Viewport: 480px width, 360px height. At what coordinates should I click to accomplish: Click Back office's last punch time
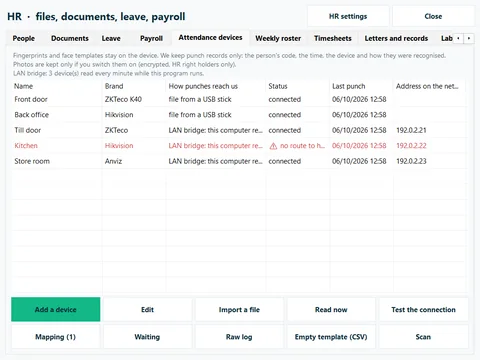pyautogui.click(x=359, y=115)
